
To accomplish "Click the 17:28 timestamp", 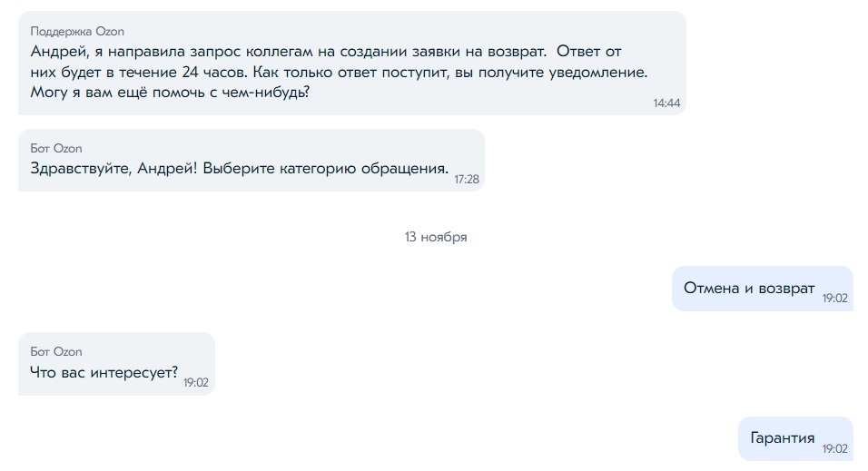I will [467, 180].
